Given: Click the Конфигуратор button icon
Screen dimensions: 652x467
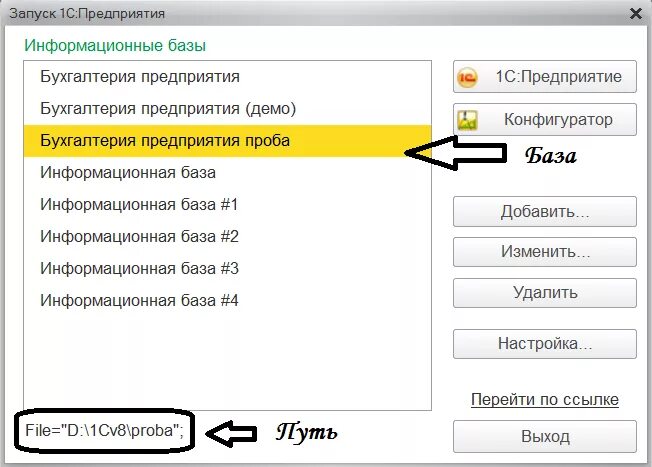Looking at the screenshot, I should pyautogui.click(x=467, y=120).
